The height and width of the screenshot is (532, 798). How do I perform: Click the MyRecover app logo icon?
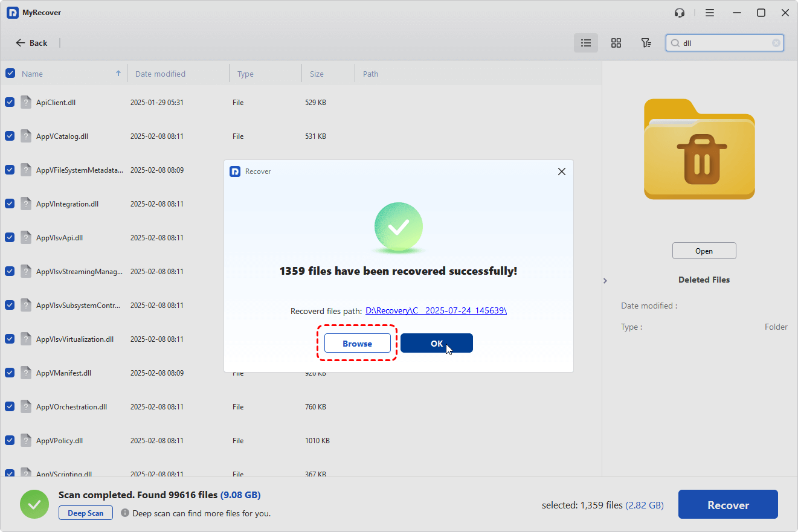pyautogui.click(x=12, y=13)
